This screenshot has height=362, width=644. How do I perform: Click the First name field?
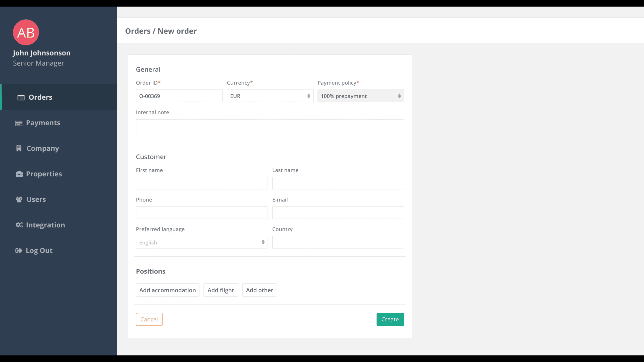202,183
